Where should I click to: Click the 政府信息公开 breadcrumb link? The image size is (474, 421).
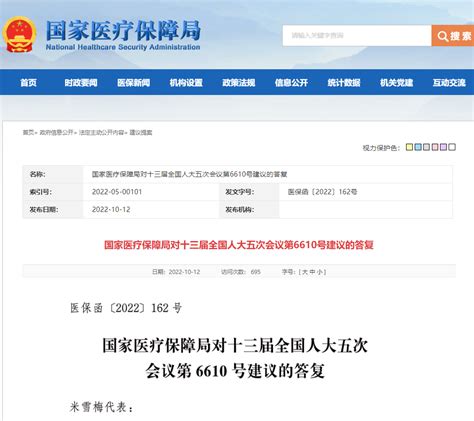56,132
